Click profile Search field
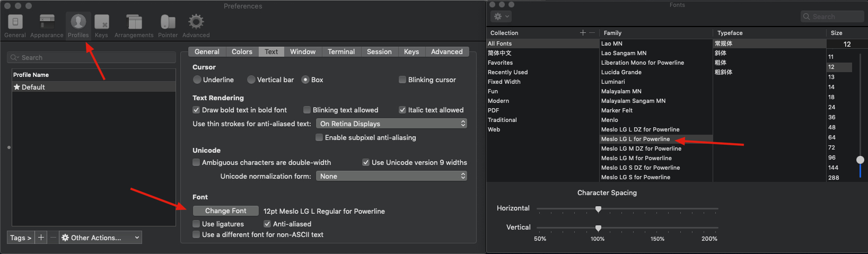The width and height of the screenshot is (868, 254). click(x=91, y=57)
